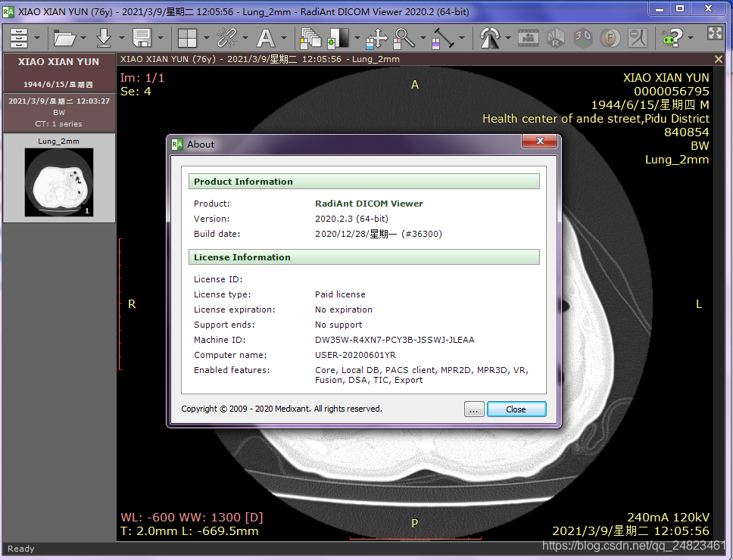
Task: Select the length measurement ruler tool
Action: tap(443, 38)
